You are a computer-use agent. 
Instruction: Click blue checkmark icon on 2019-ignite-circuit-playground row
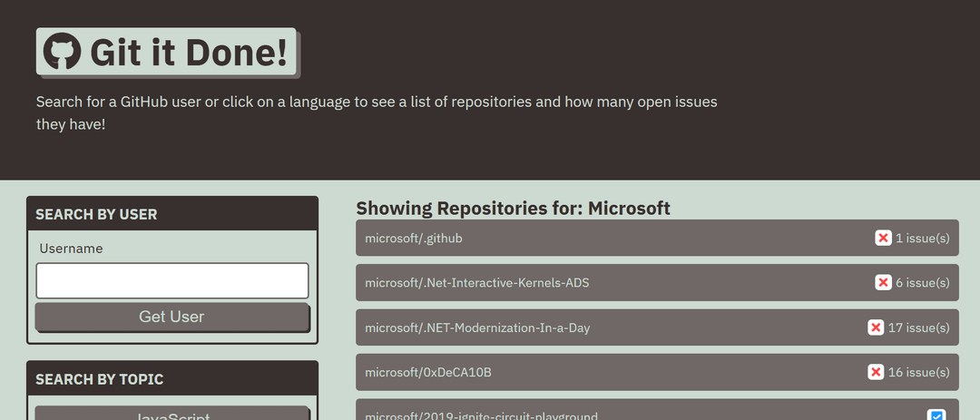coord(936,416)
